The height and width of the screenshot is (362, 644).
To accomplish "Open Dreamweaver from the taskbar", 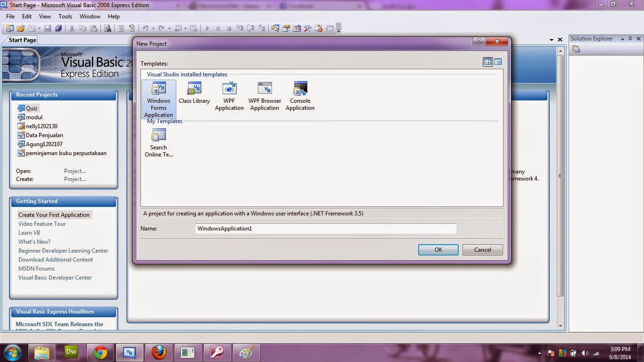I will click(71, 353).
